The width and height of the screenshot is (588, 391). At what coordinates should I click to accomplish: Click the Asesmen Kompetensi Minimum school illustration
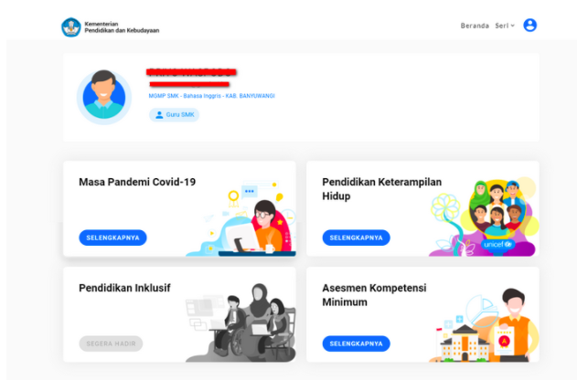point(464,343)
